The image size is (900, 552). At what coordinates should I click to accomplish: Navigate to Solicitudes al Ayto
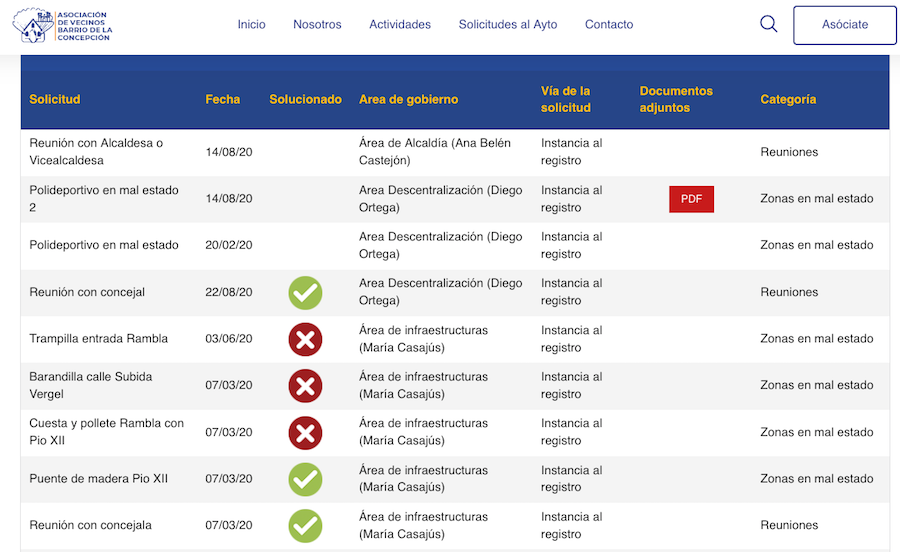(508, 25)
